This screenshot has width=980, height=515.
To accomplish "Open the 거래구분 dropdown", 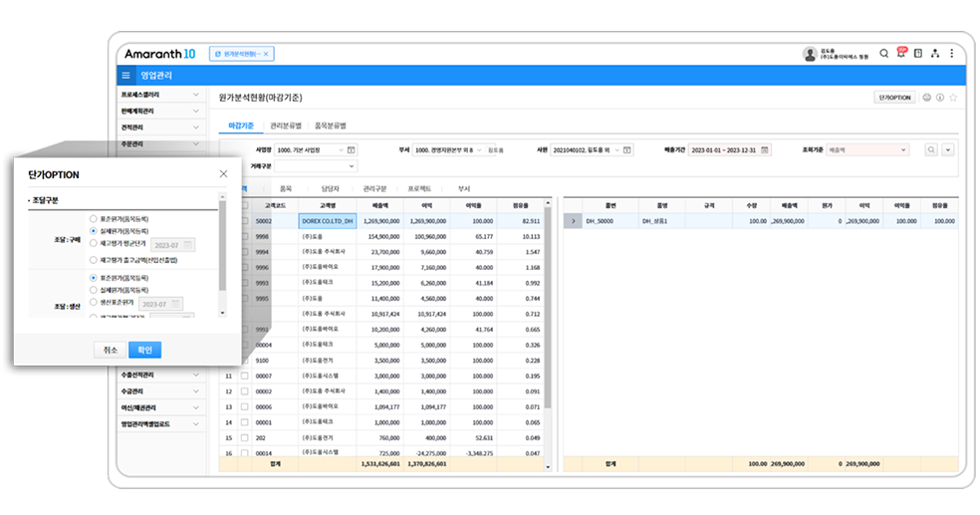I will tap(316, 166).
